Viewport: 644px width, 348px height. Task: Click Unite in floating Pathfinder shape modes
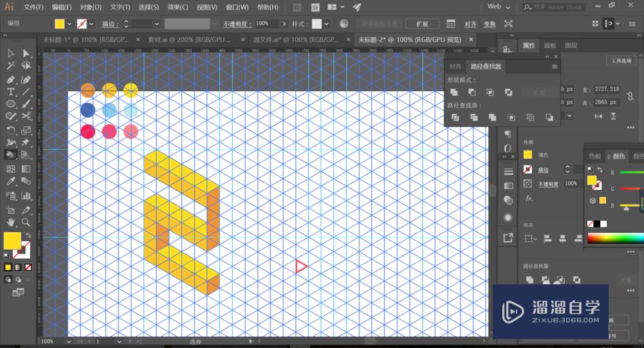coord(454,92)
